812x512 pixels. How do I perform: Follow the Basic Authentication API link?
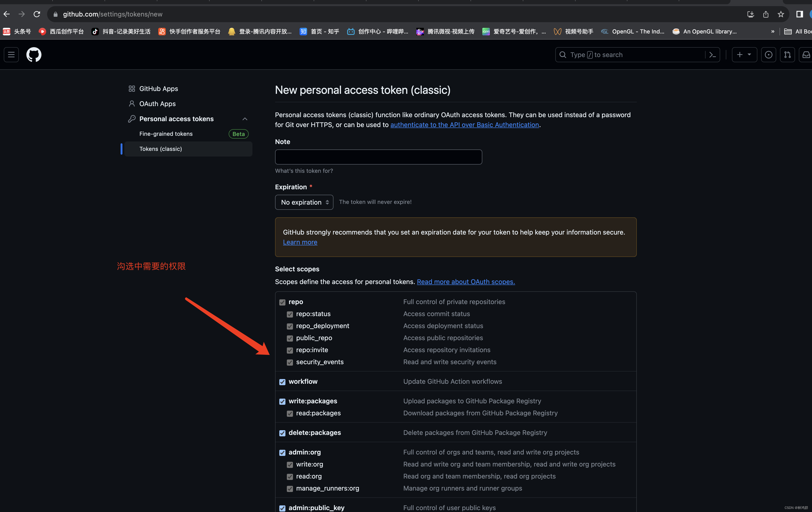464,125
